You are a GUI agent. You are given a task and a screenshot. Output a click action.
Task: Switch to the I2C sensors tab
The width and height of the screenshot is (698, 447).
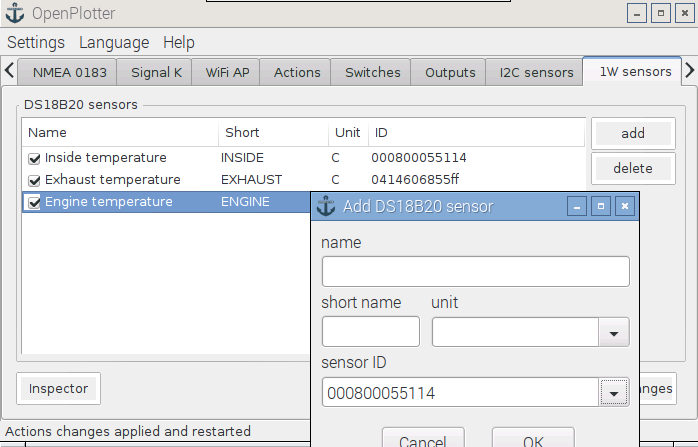[x=536, y=73]
